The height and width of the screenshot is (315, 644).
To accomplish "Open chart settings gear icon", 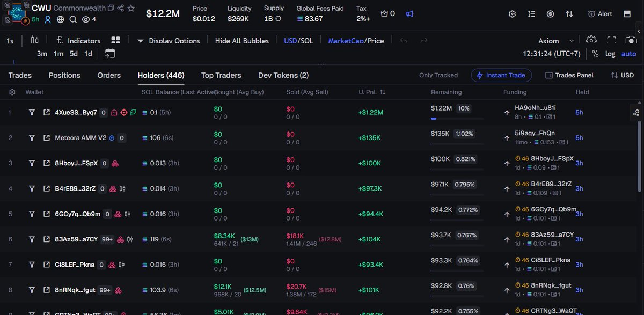I will click(591, 40).
